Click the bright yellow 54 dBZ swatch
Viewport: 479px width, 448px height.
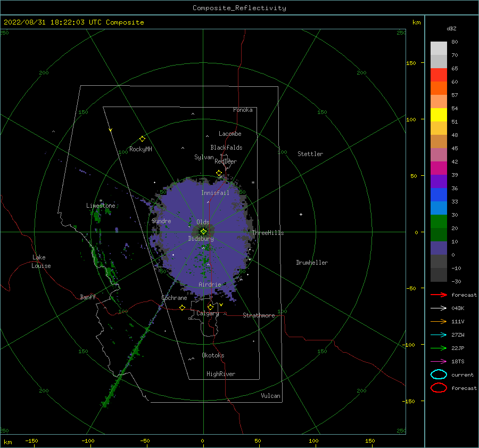439,115
